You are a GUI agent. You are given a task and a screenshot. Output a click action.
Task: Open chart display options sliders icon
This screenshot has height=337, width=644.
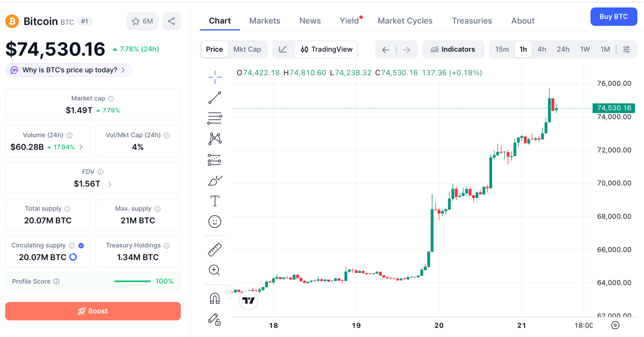(x=627, y=49)
